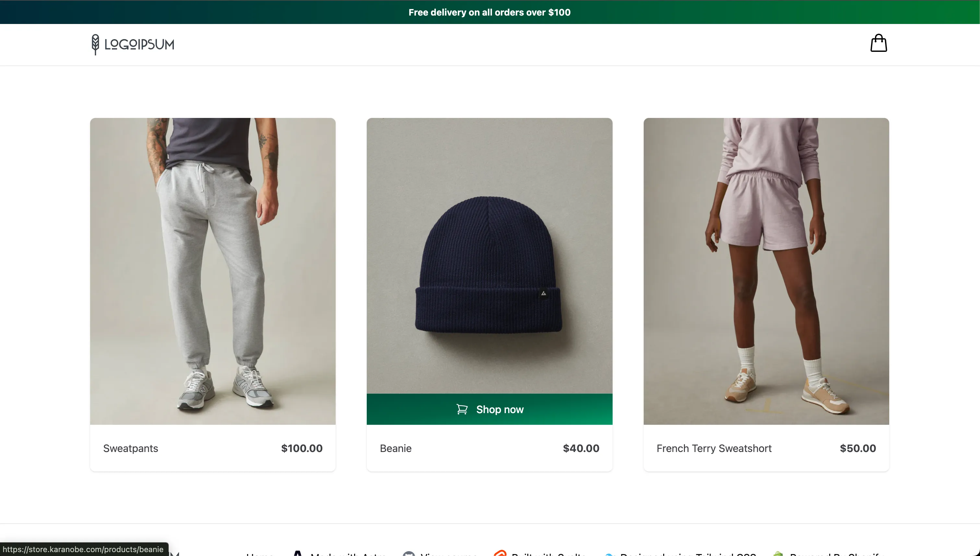Click the $40.00 Beanie price
Viewport: 980px width, 556px height.
pyautogui.click(x=581, y=448)
